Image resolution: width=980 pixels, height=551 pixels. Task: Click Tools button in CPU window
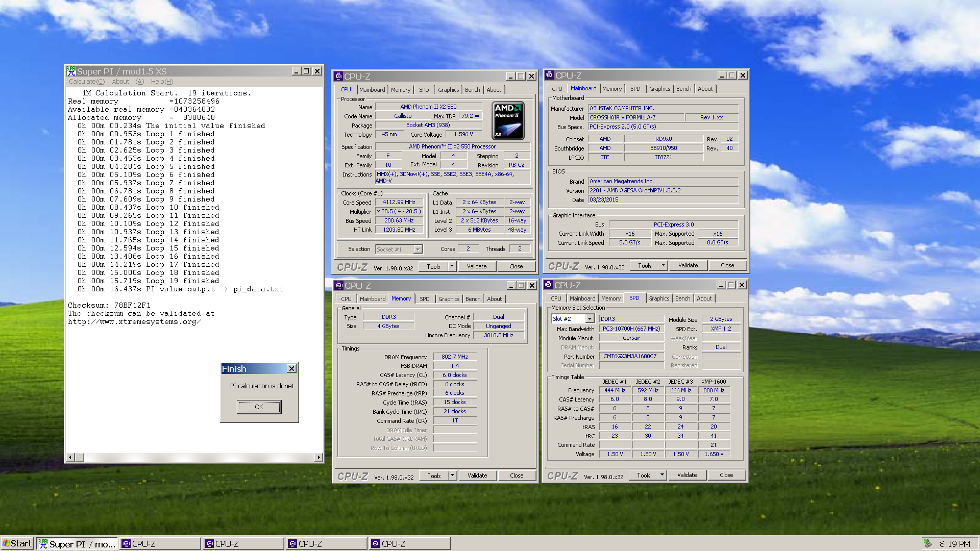coord(433,266)
